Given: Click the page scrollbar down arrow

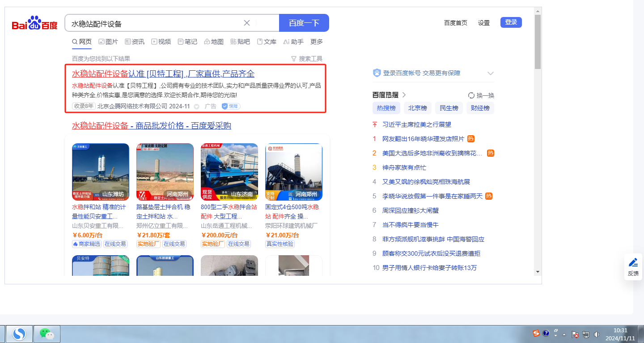Looking at the screenshot, I should click(x=538, y=272).
